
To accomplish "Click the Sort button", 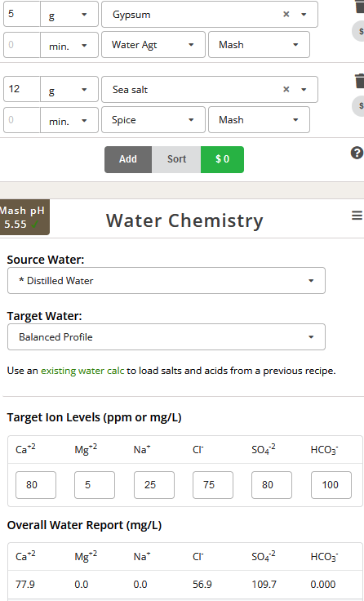I will (176, 159).
